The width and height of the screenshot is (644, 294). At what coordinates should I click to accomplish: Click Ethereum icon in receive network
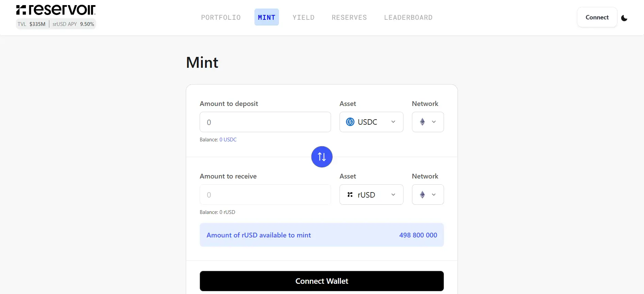tap(422, 195)
